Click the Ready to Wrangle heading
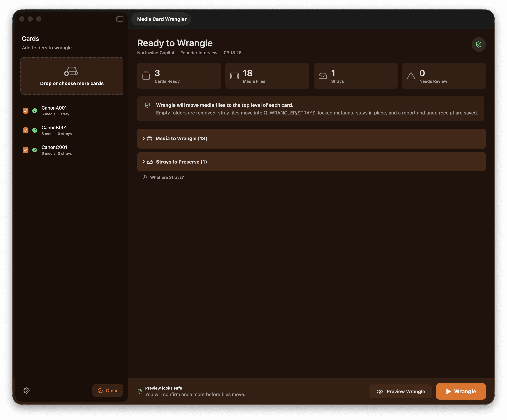 [x=175, y=43]
